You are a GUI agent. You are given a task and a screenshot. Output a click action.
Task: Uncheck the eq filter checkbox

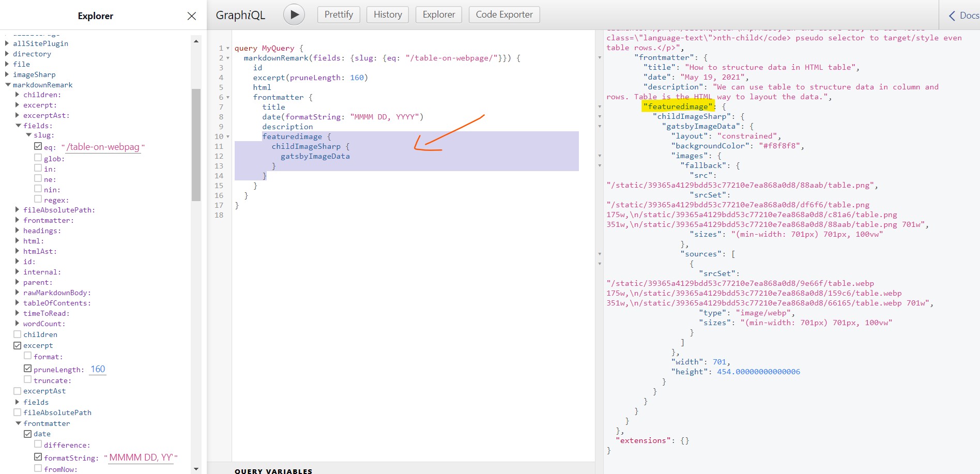[38, 146]
